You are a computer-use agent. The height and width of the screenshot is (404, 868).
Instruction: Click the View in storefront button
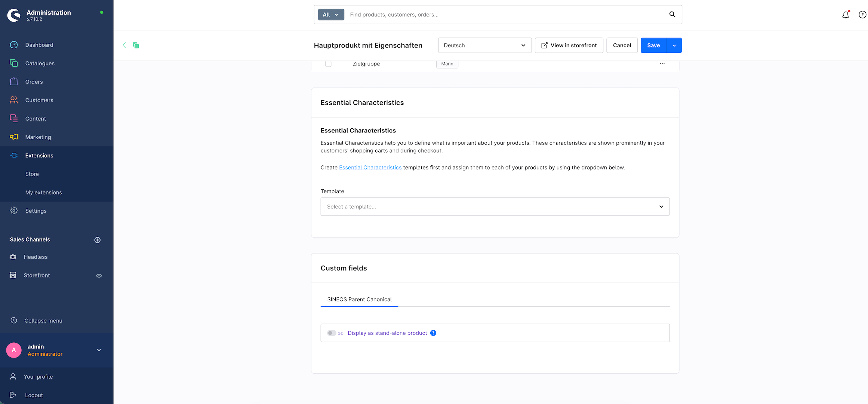click(x=569, y=45)
